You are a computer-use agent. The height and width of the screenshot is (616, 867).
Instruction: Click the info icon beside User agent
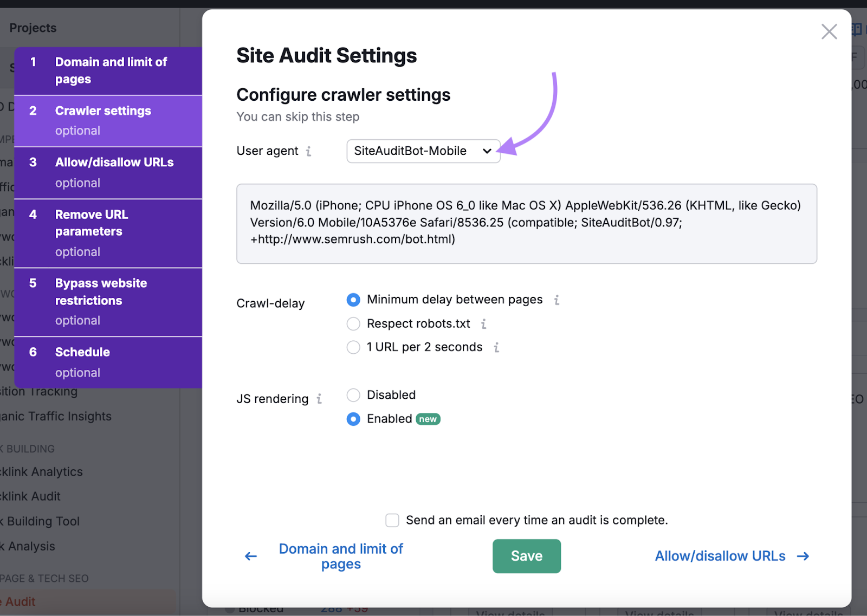click(x=308, y=151)
